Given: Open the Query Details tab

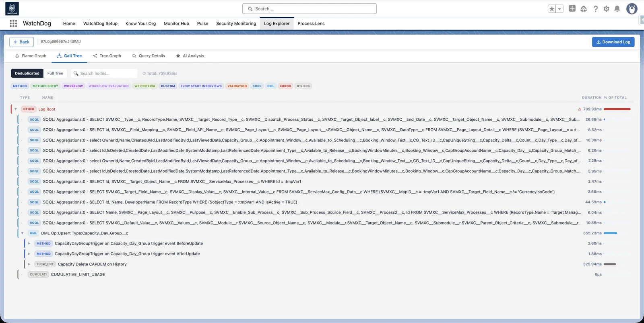Looking at the screenshot, I should [x=149, y=56].
